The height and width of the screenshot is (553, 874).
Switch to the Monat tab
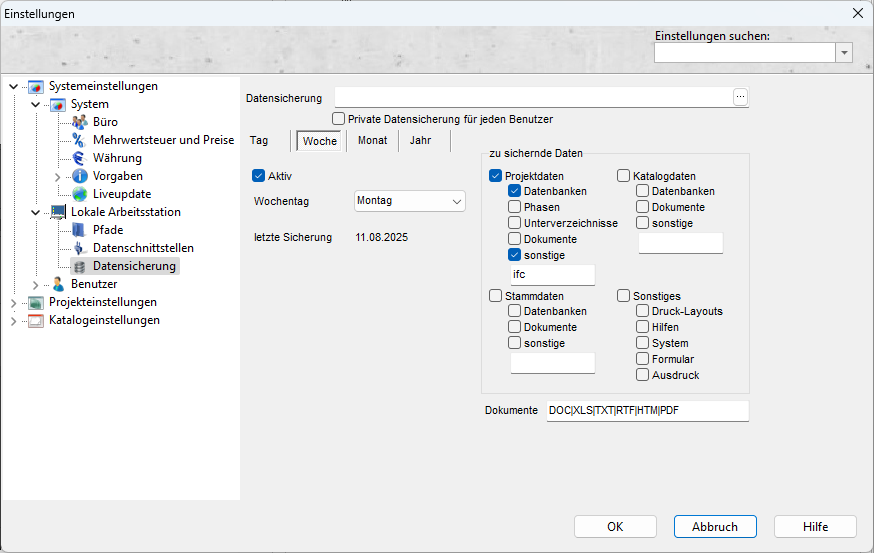372,141
